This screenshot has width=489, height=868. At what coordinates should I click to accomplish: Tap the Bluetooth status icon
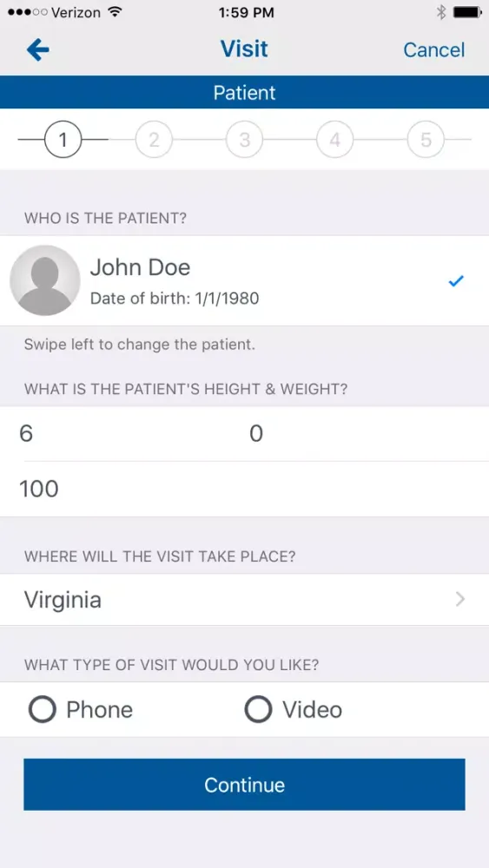pyautogui.click(x=441, y=12)
